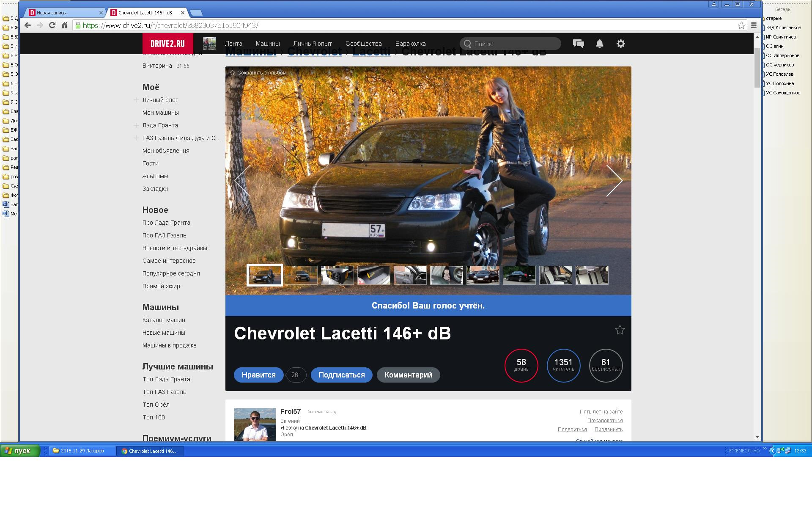Switch to the 2016.11.29 Лазарев taskbar item
This screenshot has width=812, height=518.
point(82,451)
